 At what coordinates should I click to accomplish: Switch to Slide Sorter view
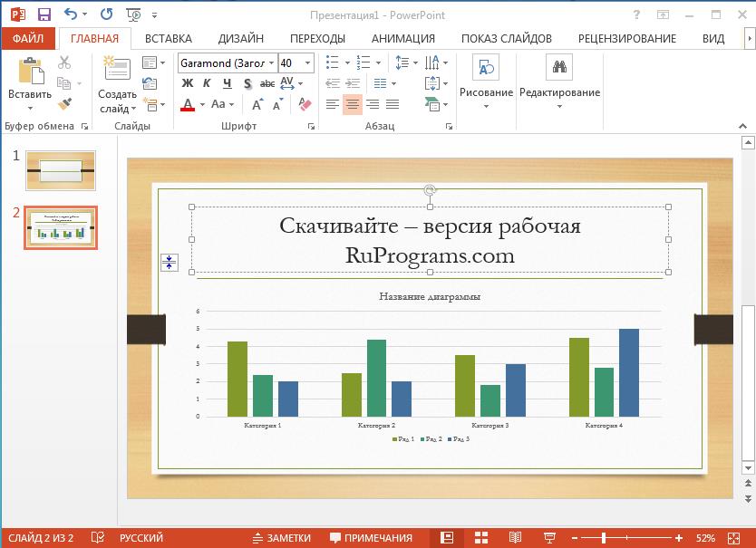click(x=480, y=537)
